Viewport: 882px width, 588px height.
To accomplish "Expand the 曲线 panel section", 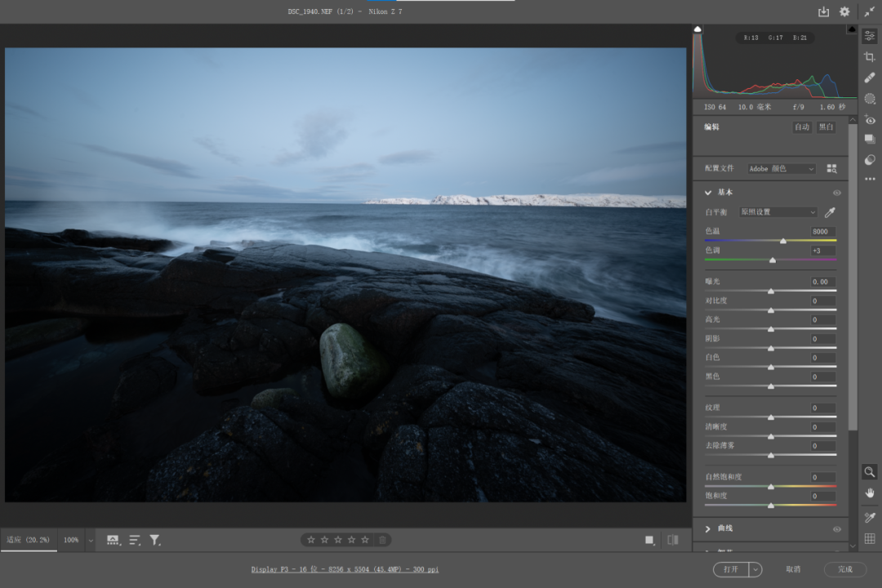I will (x=708, y=529).
